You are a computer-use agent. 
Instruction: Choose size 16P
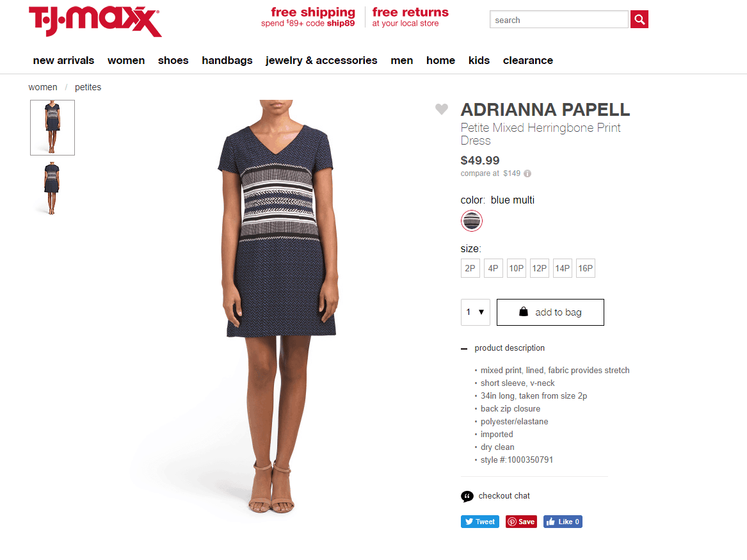pos(586,269)
